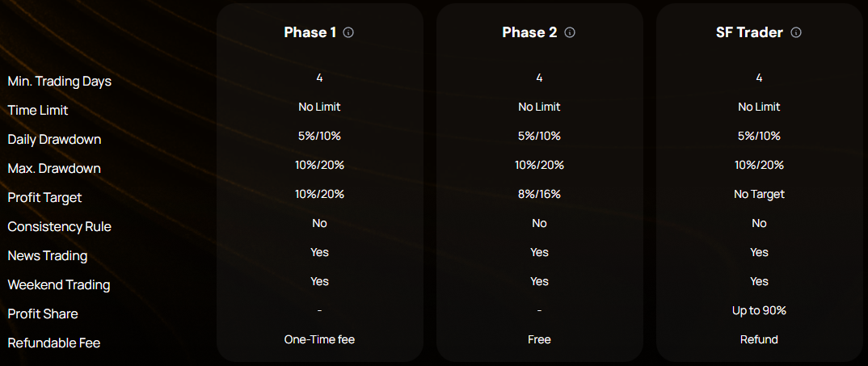The width and height of the screenshot is (868, 366).
Task: Select the Phase 1 column heading
Action: pyautogui.click(x=310, y=33)
